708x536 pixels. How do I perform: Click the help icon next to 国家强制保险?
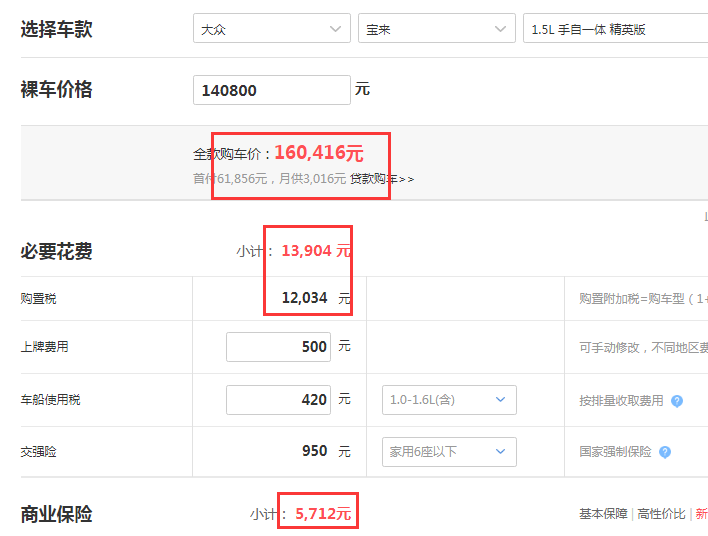[665, 452]
